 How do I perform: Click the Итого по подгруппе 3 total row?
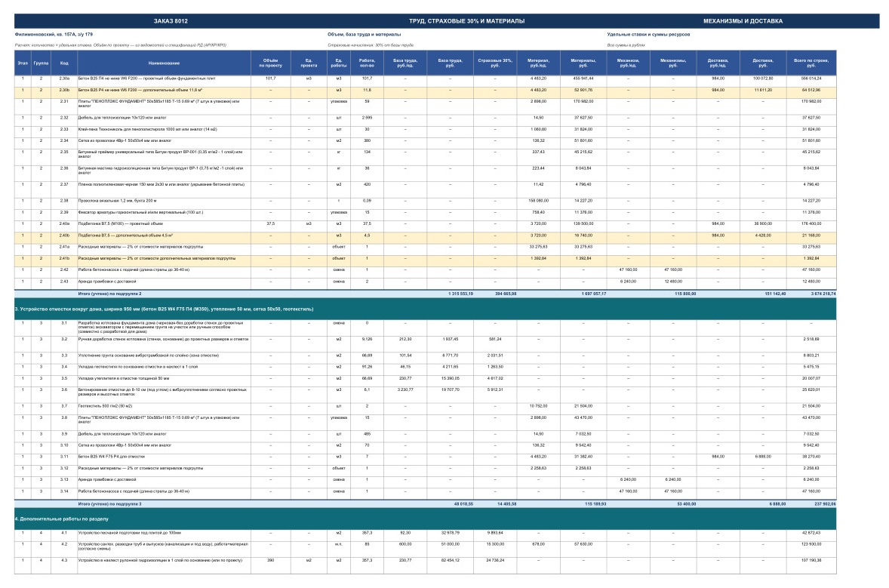425,503
